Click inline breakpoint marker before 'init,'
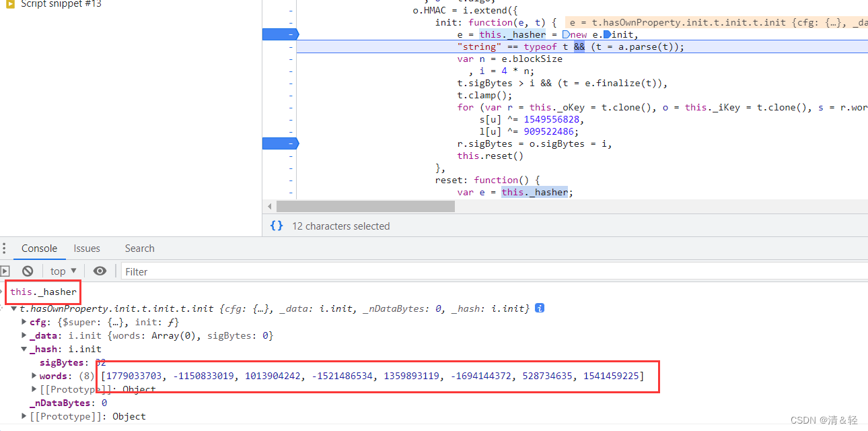This screenshot has height=431, width=868. (x=607, y=34)
